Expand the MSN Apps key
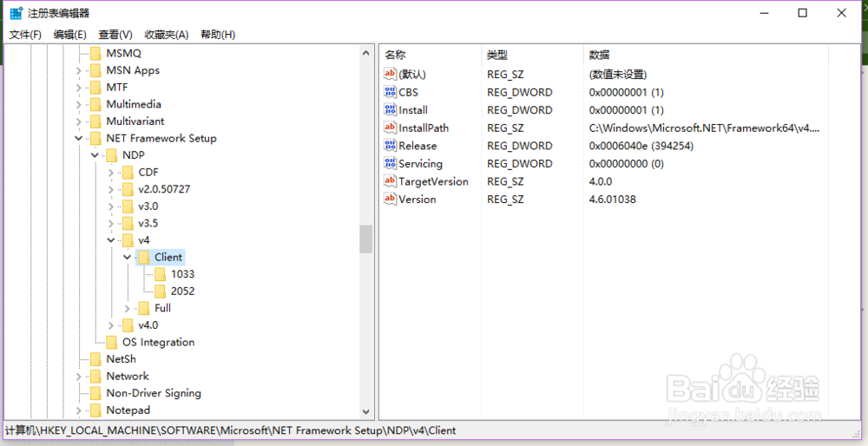 point(79,71)
